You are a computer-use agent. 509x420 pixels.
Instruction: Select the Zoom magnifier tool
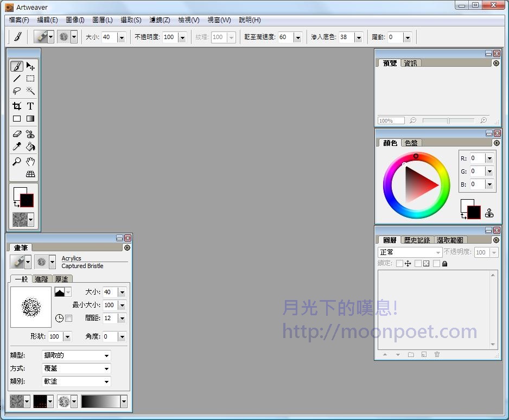[x=17, y=161]
